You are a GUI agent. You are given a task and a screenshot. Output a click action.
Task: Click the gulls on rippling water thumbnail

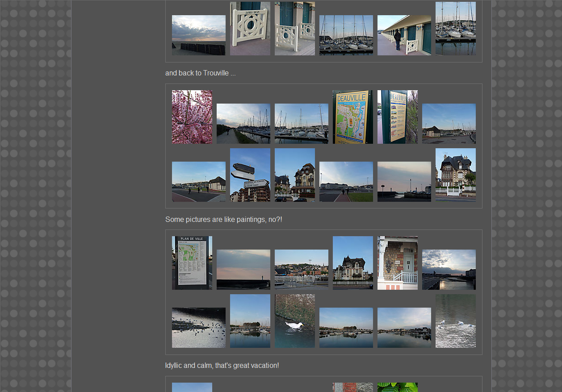(x=455, y=321)
